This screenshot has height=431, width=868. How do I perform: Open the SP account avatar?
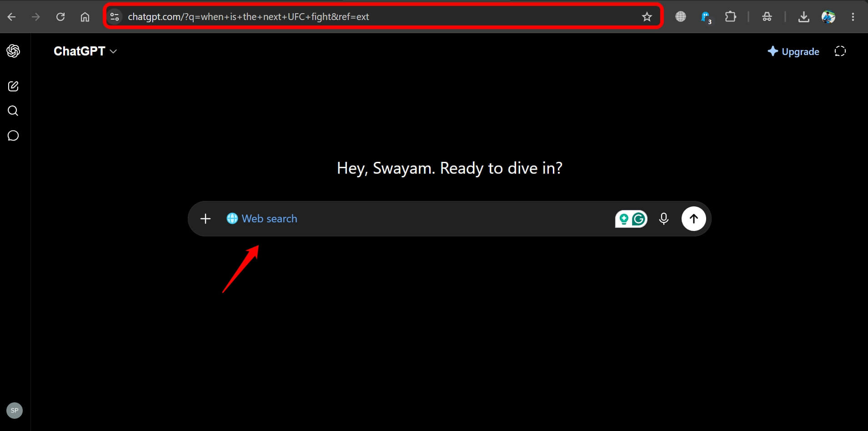click(x=15, y=411)
